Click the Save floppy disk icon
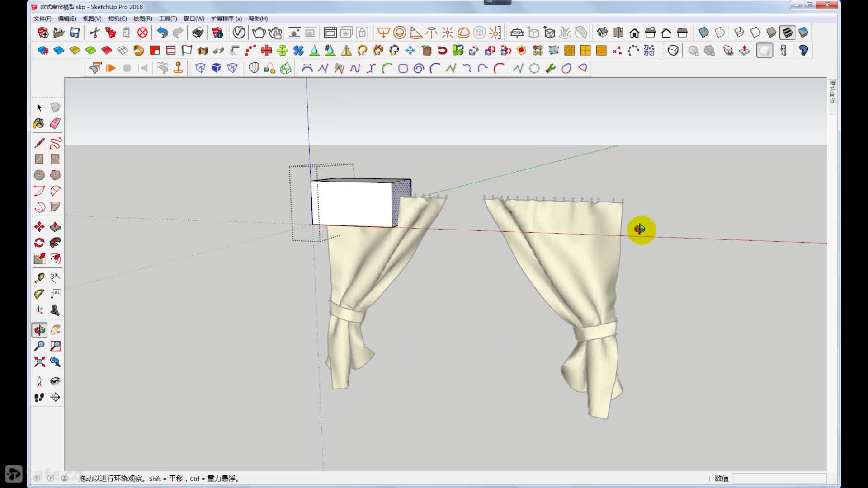868x488 pixels. (75, 33)
